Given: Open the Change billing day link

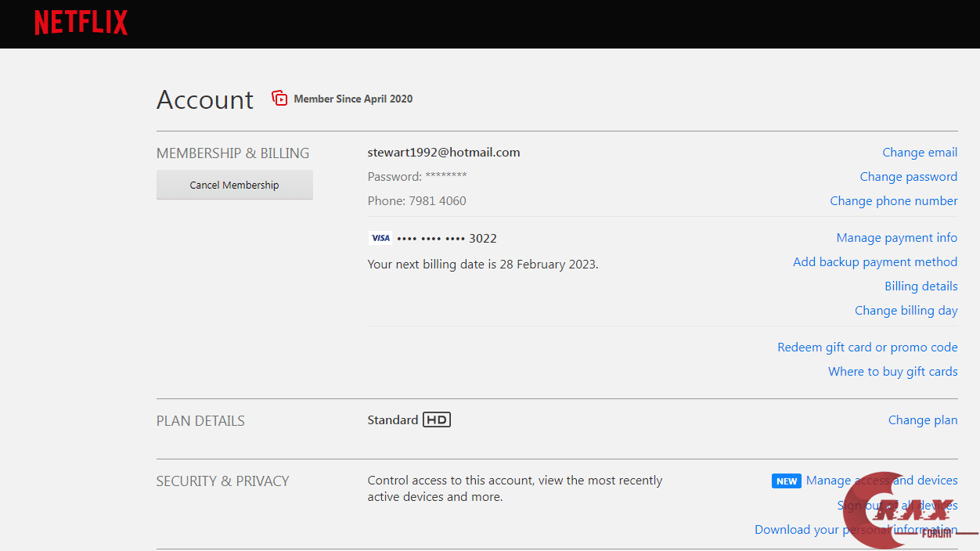Looking at the screenshot, I should tap(906, 311).
